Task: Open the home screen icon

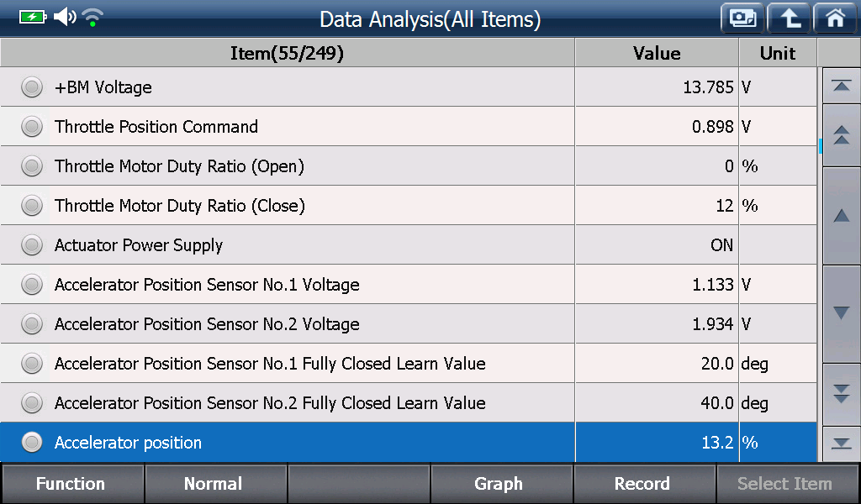Action: [835, 18]
